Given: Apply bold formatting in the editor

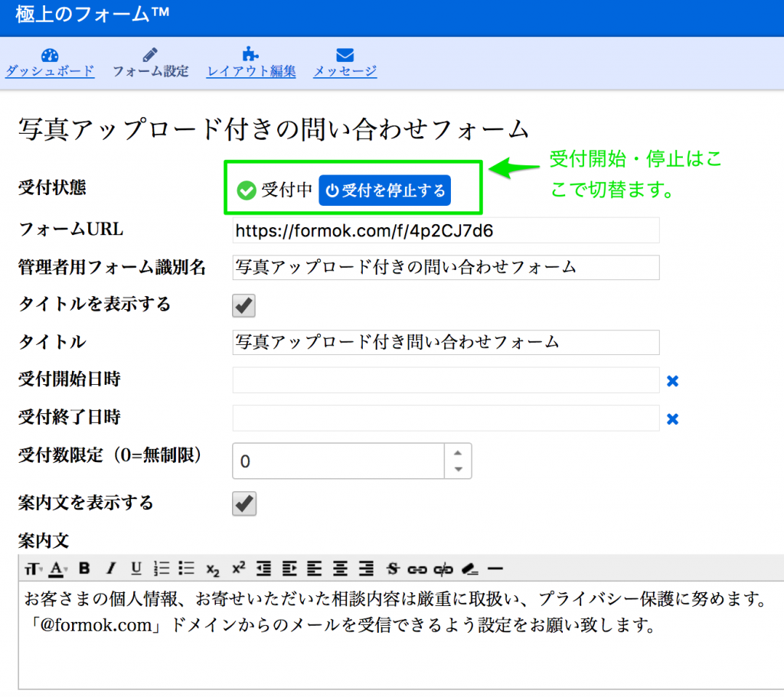Looking at the screenshot, I should [x=83, y=568].
